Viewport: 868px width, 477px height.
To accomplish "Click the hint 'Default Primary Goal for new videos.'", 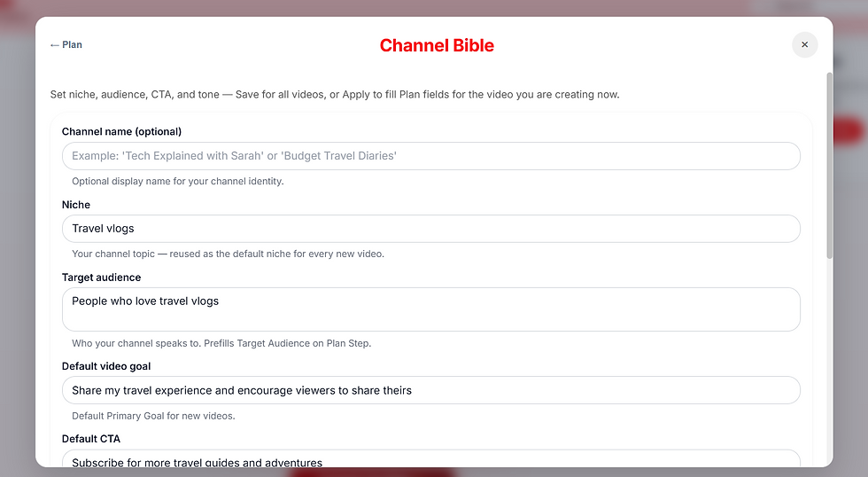I will click(153, 416).
